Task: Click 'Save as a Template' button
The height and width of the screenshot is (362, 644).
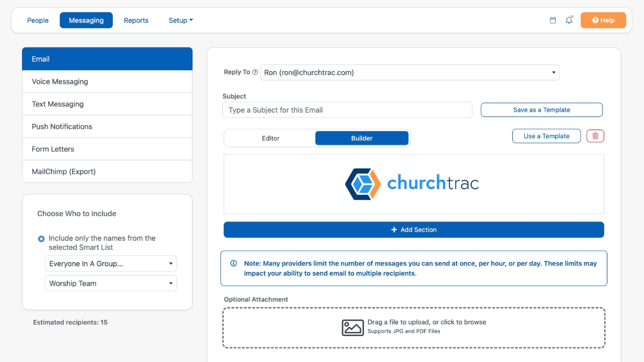Action: pos(542,110)
